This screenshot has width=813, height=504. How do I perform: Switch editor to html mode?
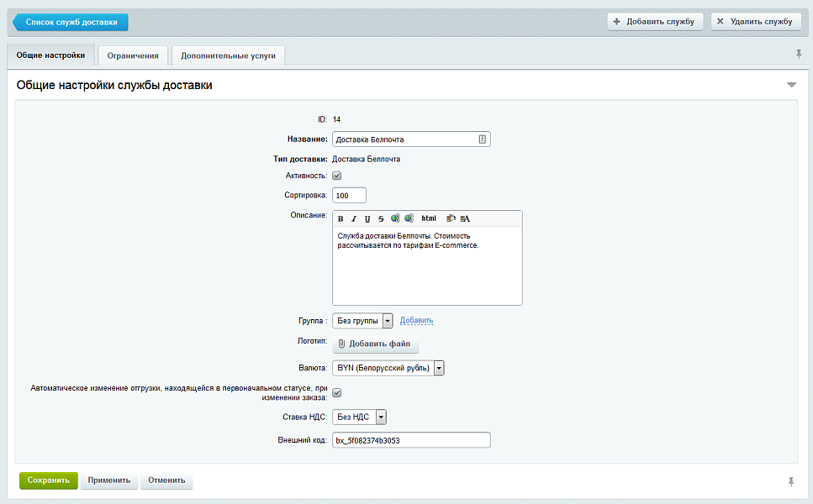(x=429, y=218)
